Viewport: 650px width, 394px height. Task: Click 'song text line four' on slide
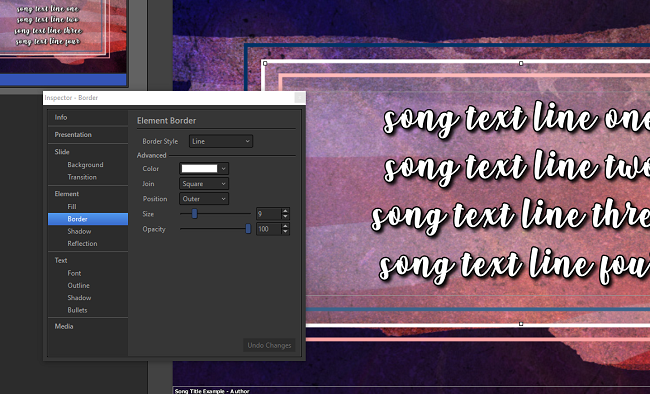(514, 265)
